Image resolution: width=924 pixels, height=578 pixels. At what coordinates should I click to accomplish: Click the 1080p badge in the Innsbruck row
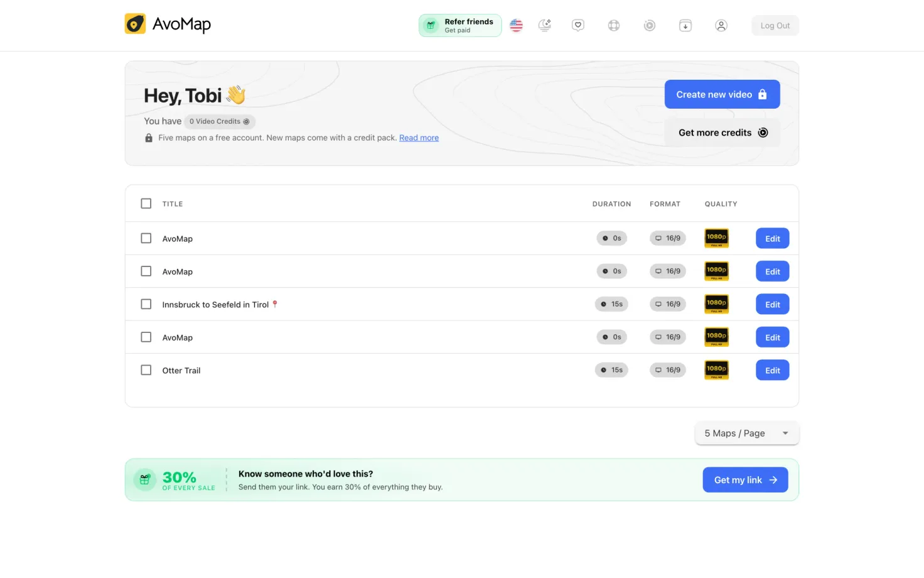[x=717, y=304]
